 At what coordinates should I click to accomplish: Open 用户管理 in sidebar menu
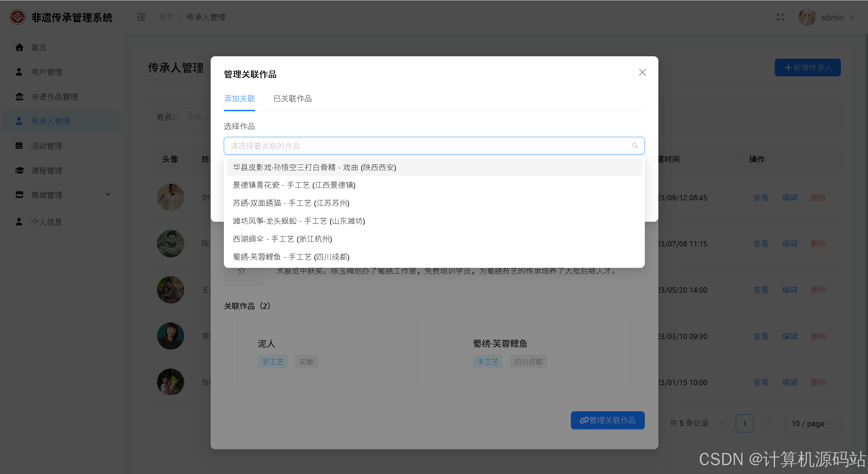tap(47, 72)
